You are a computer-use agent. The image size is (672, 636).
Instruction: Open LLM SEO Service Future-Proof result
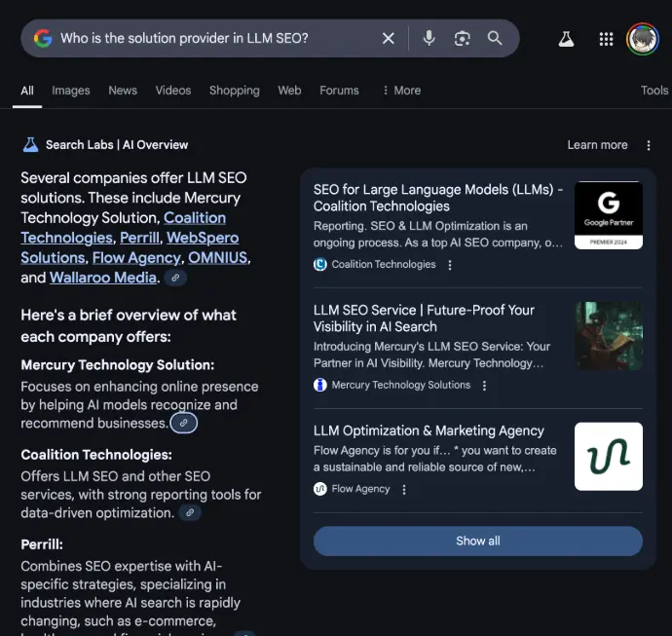coord(424,318)
